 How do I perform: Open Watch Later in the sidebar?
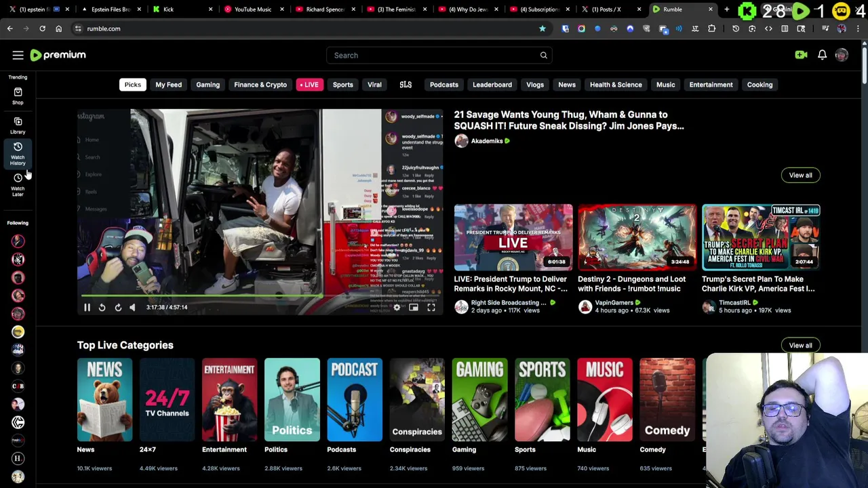coord(18,184)
